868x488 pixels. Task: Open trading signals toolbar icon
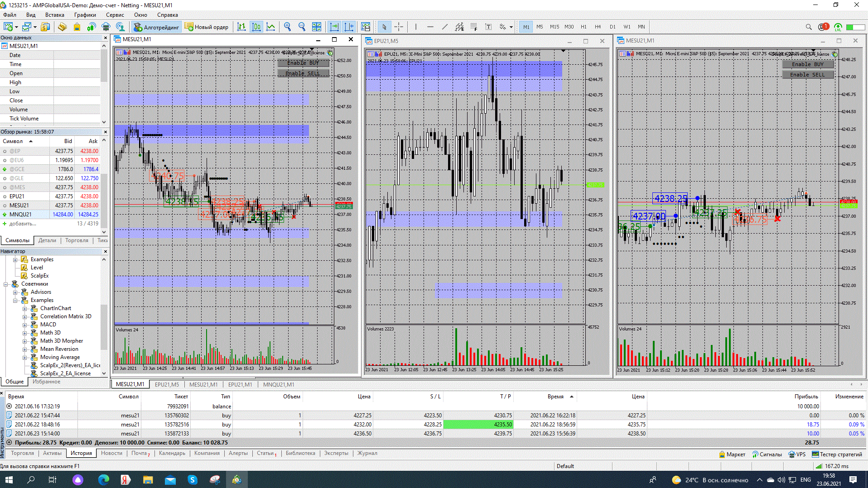[92, 27]
